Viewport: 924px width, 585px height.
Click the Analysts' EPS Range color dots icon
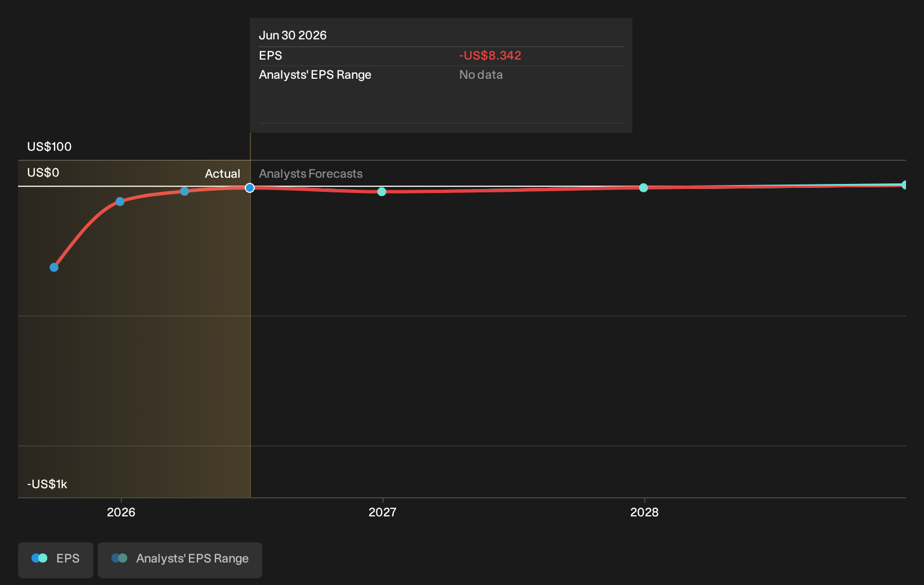(x=119, y=558)
